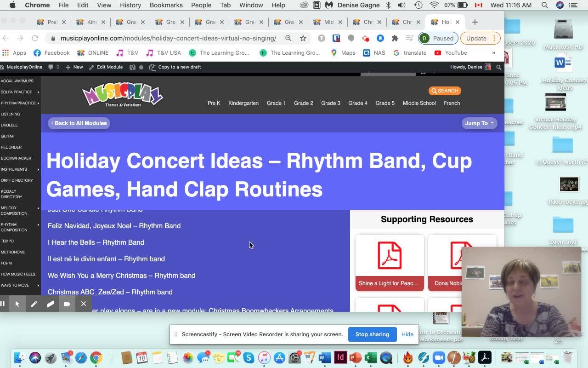Screen dimensions: 588x368
Task: Open the Chrome zoom magnifier in address bar
Action: tap(288, 38)
